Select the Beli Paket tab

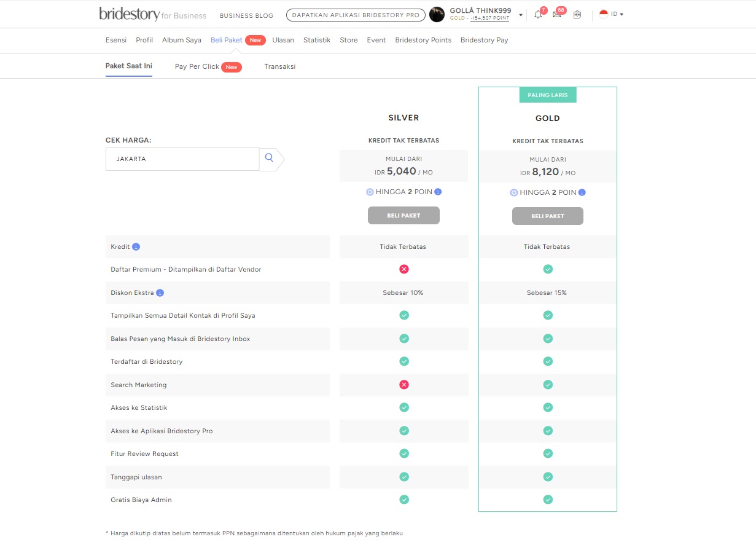click(x=227, y=40)
